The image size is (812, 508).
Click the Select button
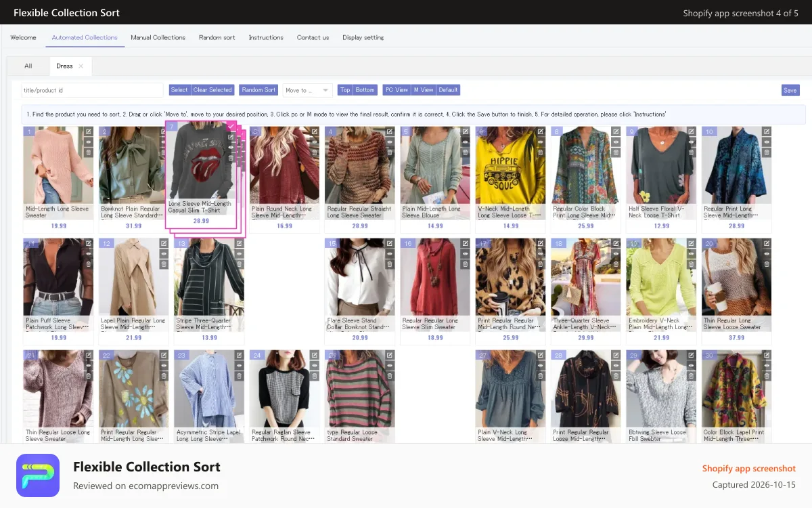[179, 90]
